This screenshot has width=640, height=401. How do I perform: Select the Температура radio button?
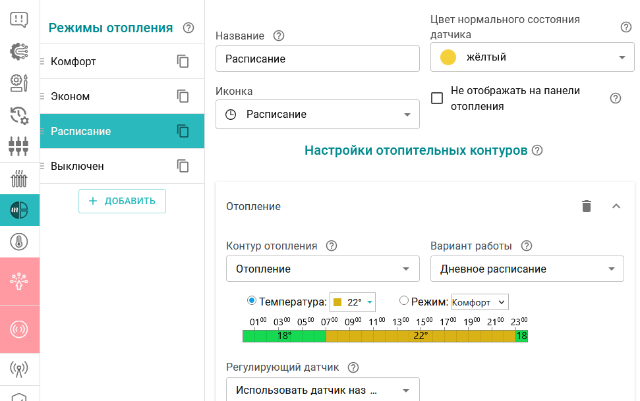(x=251, y=301)
